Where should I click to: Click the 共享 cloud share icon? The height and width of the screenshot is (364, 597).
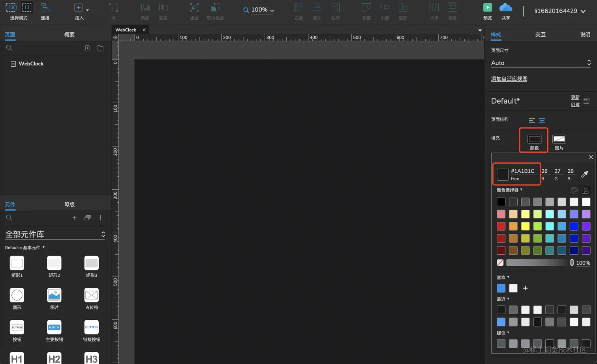[506, 7]
